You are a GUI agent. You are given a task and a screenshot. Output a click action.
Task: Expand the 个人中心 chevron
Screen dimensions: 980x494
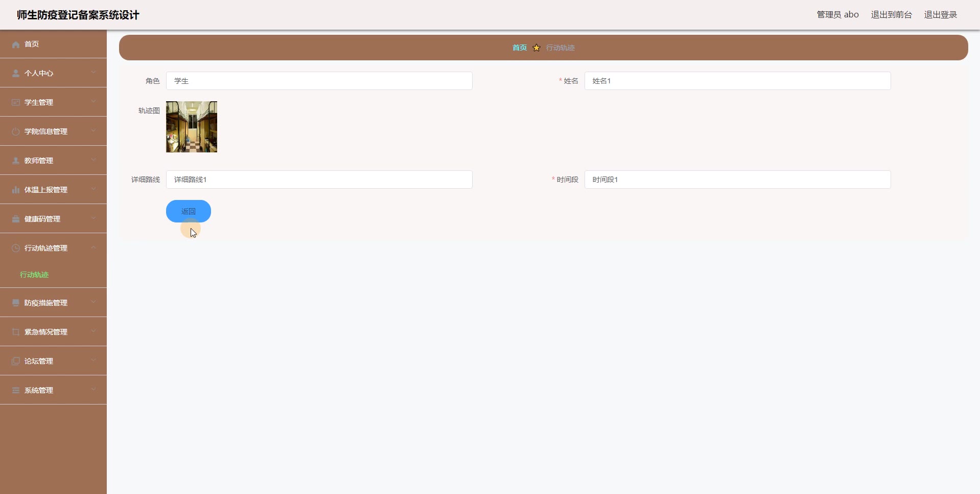point(94,73)
